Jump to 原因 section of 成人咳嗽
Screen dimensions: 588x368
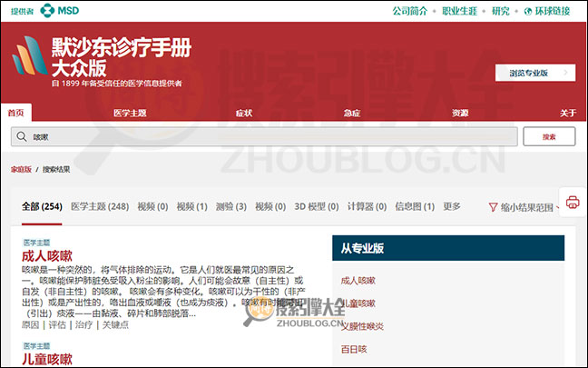click(30, 324)
